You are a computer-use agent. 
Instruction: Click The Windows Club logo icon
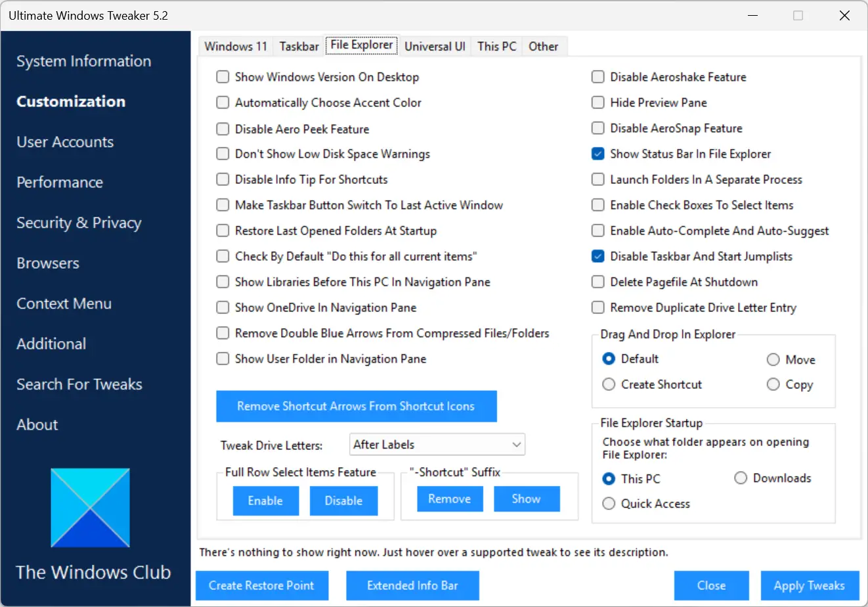[x=90, y=508]
